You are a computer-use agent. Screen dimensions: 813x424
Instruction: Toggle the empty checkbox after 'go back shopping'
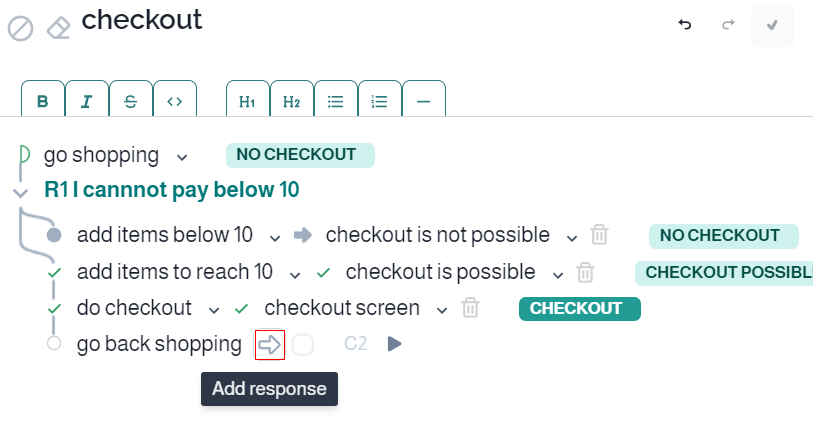tap(303, 345)
